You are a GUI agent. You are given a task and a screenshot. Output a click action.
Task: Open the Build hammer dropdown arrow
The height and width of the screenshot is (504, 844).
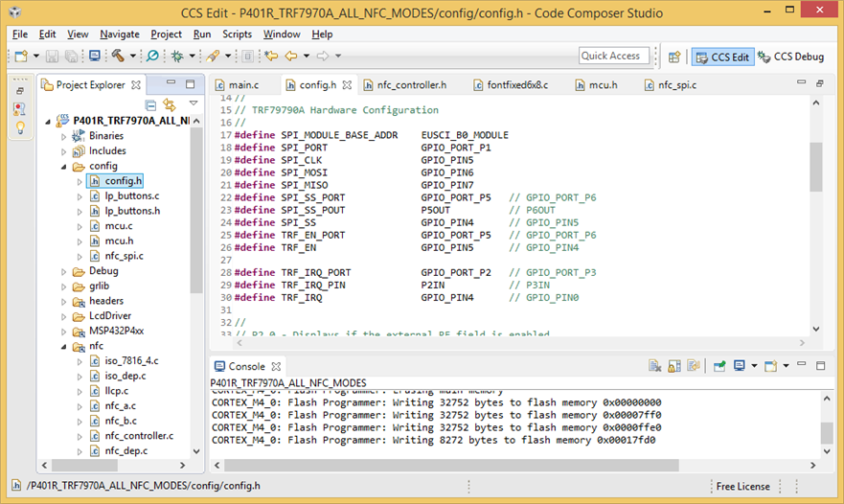pos(133,57)
